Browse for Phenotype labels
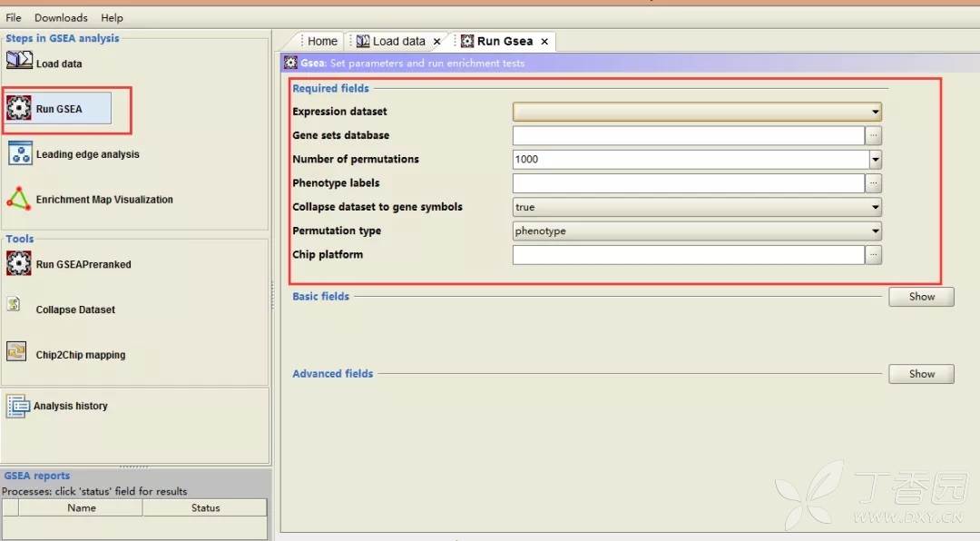 874,182
